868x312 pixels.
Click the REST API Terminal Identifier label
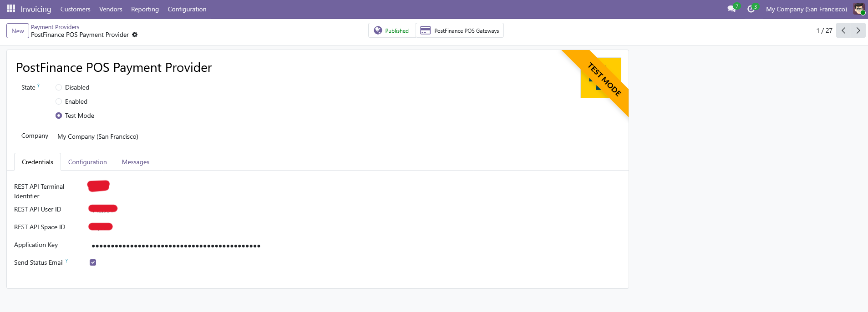[39, 191]
